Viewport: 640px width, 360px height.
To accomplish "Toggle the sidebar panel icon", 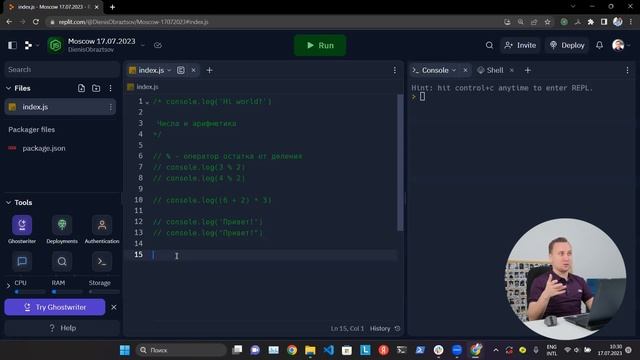I will coord(12,45).
